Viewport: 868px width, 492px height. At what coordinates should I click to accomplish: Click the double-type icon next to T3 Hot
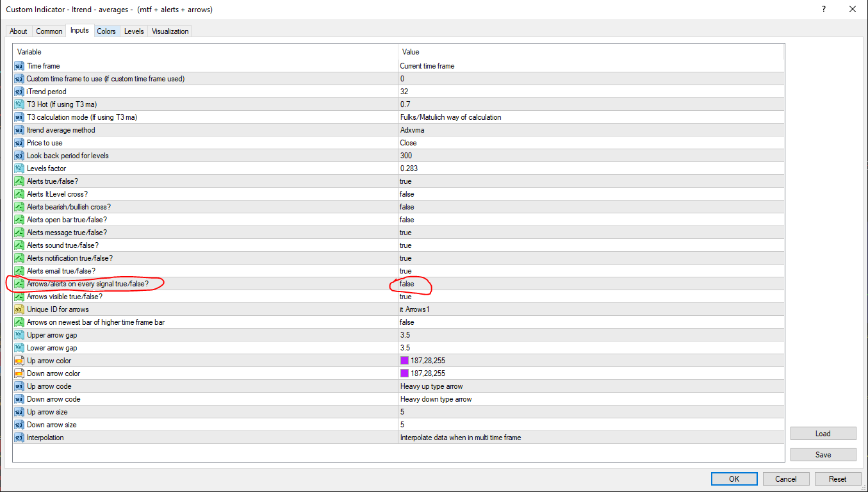(19, 104)
